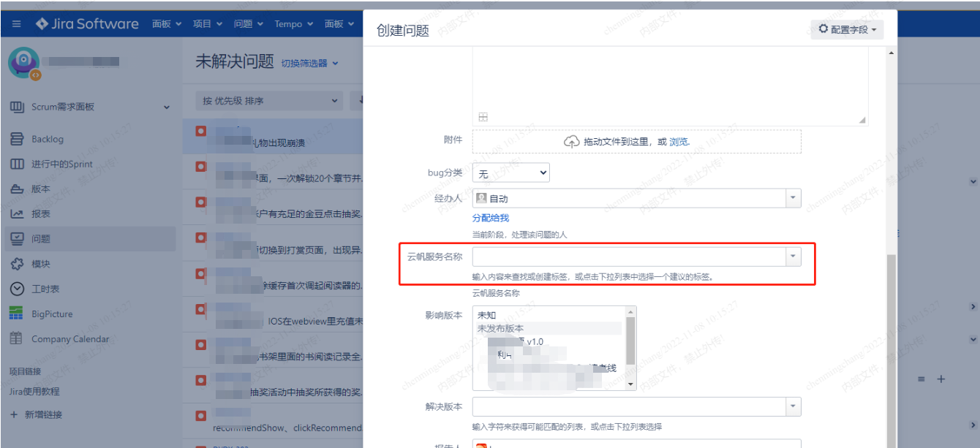The width and height of the screenshot is (980, 448).
Task: Select the issue mentioning recommendShow
Action: coord(273,422)
